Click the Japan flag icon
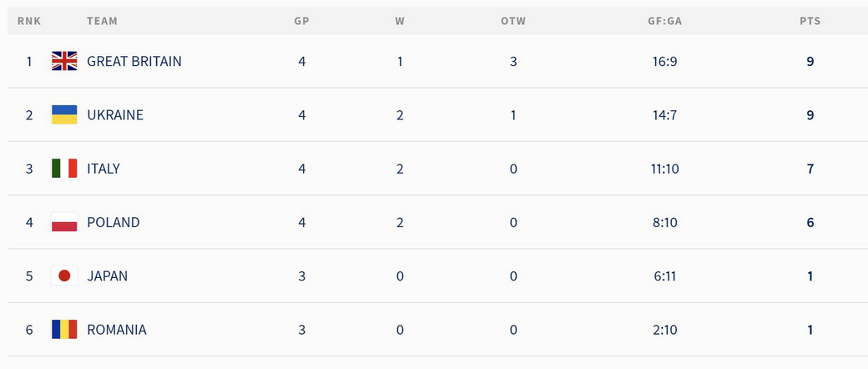The image size is (868, 369). pyautogui.click(x=64, y=276)
